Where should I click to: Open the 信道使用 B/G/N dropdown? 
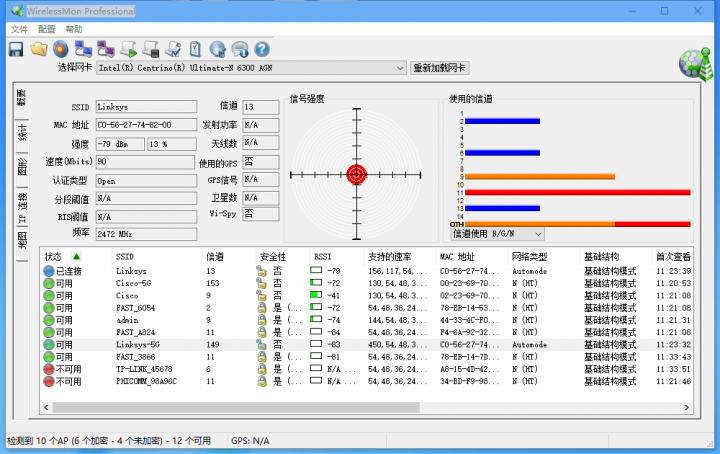pyautogui.click(x=538, y=234)
